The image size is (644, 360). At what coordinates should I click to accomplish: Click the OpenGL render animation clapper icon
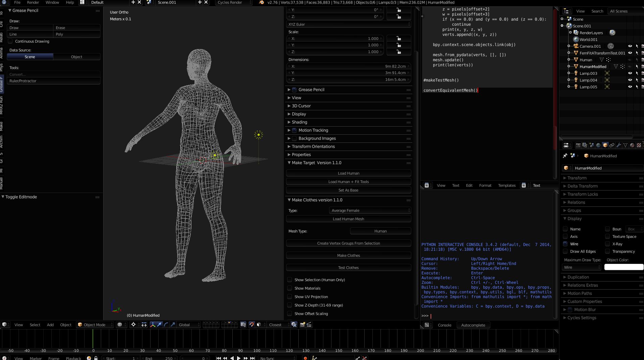click(309, 324)
